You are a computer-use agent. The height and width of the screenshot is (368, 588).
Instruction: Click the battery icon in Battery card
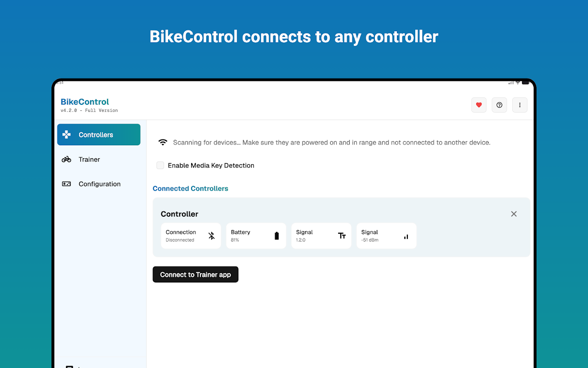(277, 236)
